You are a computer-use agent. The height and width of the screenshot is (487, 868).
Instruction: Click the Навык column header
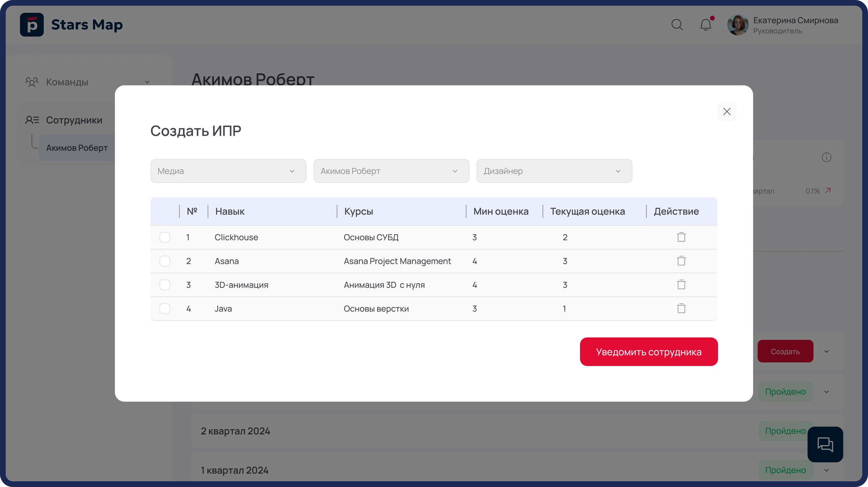[230, 211]
